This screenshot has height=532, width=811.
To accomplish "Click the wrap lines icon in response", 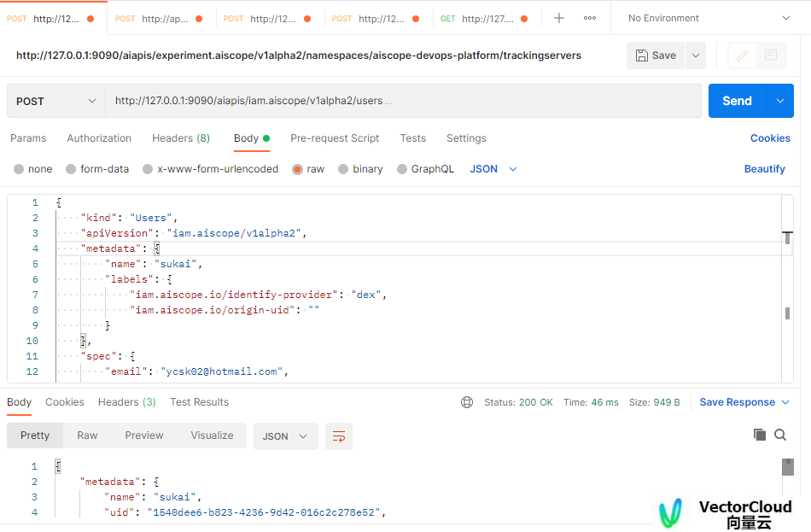I will coord(339,436).
